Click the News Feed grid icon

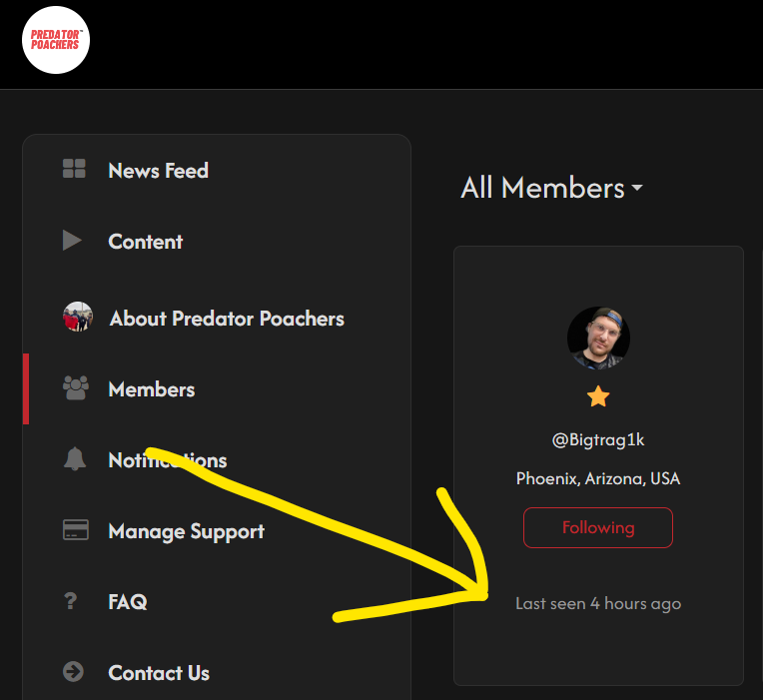[74, 169]
